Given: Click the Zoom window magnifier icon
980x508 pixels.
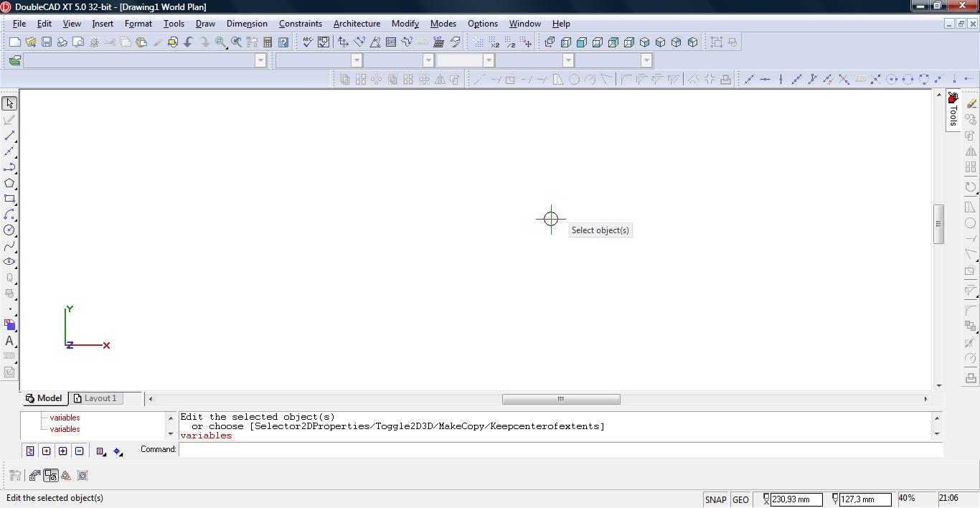Looking at the screenshot, I should (x=221, y=42).
